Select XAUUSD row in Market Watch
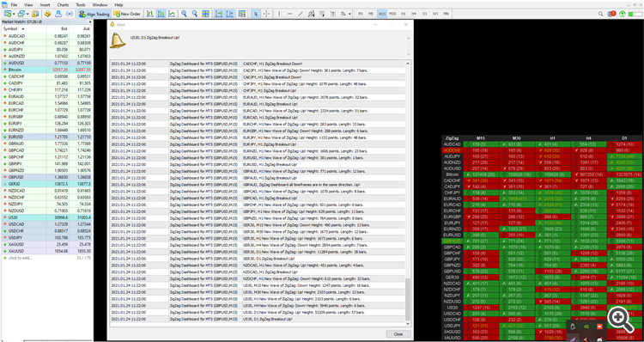The image size is (644, 342). 47,251
